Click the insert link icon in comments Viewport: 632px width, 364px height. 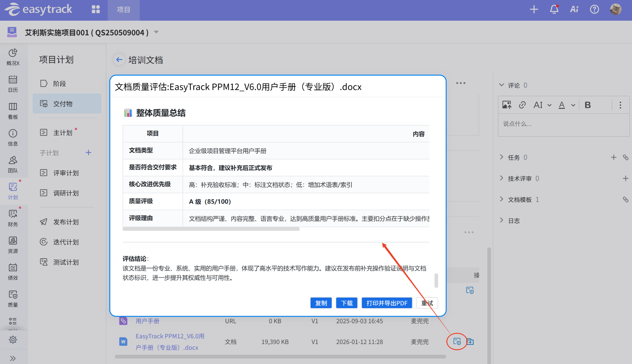[x=522, y=105]
